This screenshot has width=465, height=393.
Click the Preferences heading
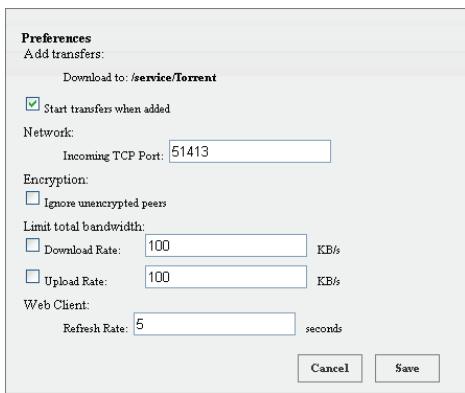point(56,38)
